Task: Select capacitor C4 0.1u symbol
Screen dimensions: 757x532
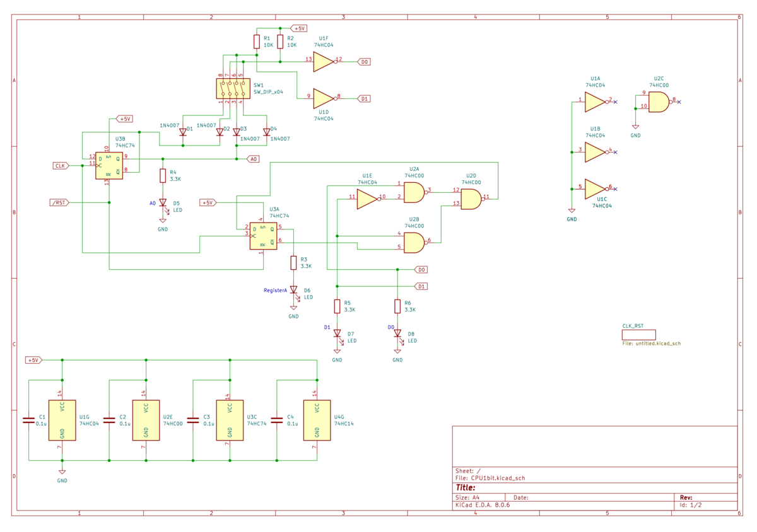Action: coord(277,420)
